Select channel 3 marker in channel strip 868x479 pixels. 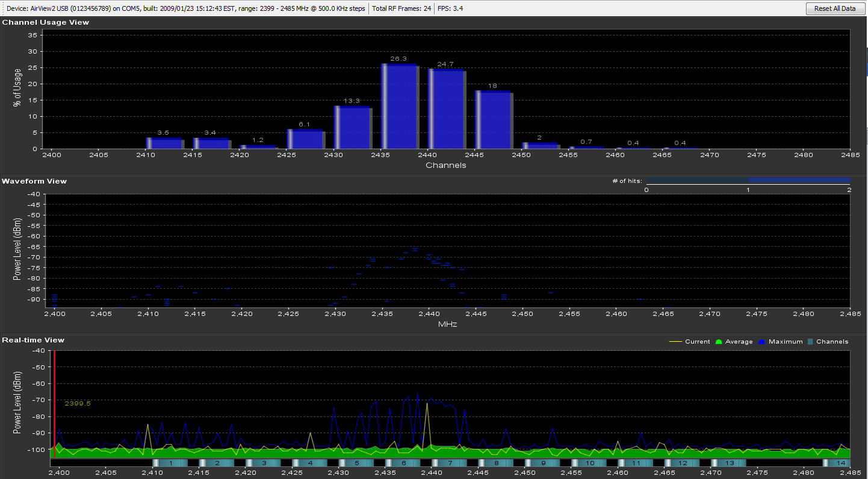(x=262, y=463)
